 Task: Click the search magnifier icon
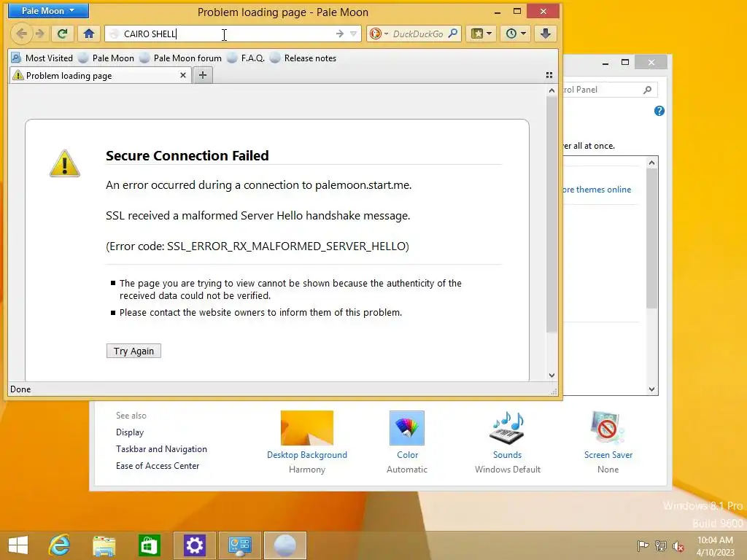click(453, 34)
